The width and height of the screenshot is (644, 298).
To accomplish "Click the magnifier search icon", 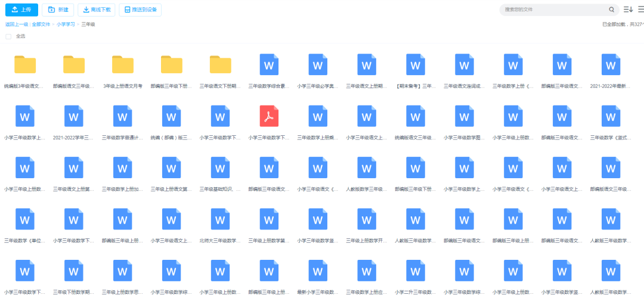I will click(x=612, y=10).
